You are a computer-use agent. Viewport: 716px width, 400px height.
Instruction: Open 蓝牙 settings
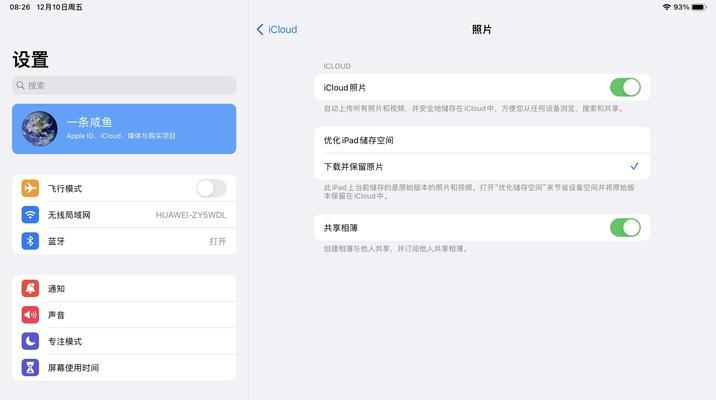(124, 241)
